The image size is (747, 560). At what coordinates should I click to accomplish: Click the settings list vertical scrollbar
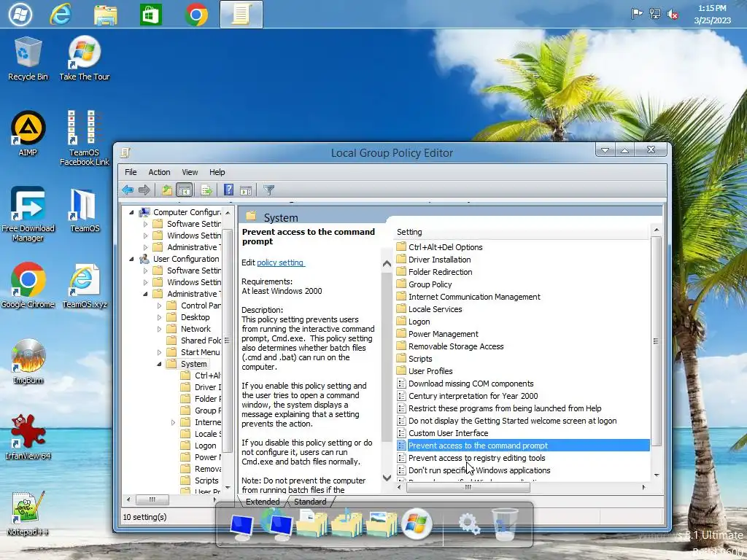click(x=656, y=341)
